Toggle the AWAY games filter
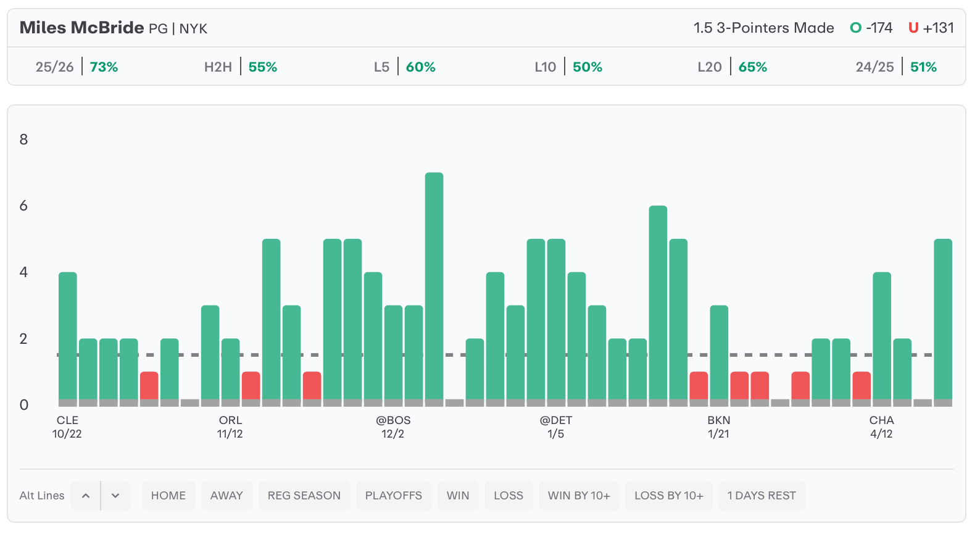 click(226, 496)
